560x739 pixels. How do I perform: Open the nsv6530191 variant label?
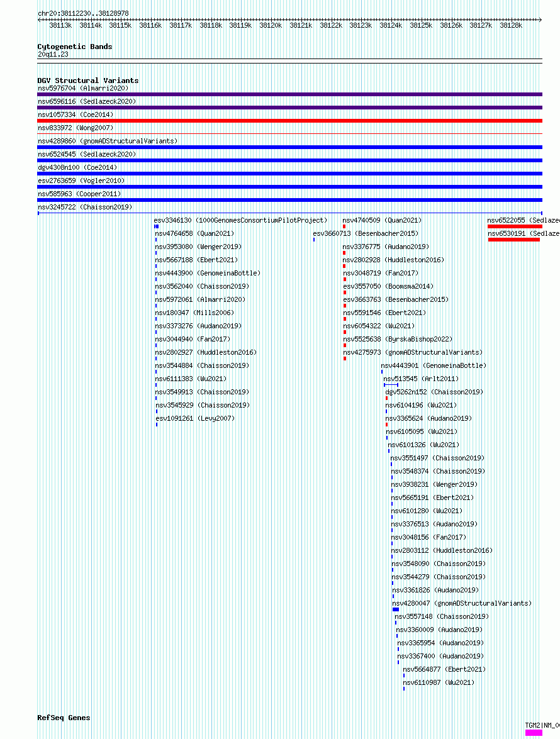pyautogui.click(x=524, y=233)
